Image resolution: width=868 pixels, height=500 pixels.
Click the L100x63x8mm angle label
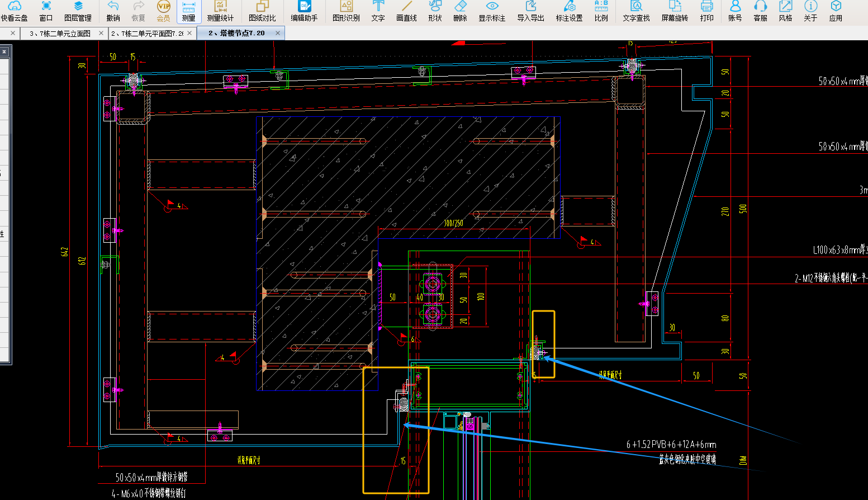coord(840,250)
